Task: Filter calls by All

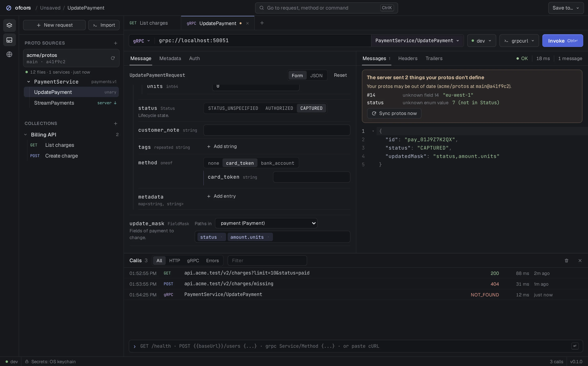Action: [159, 261]
